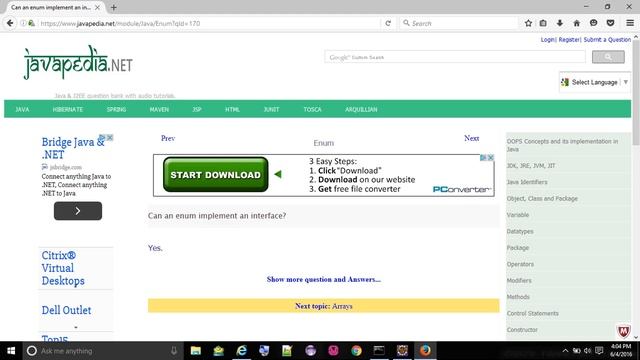The height and width of the screenshot is (360, 640).
Task: Open the HTML menu item
Action: 232,109
